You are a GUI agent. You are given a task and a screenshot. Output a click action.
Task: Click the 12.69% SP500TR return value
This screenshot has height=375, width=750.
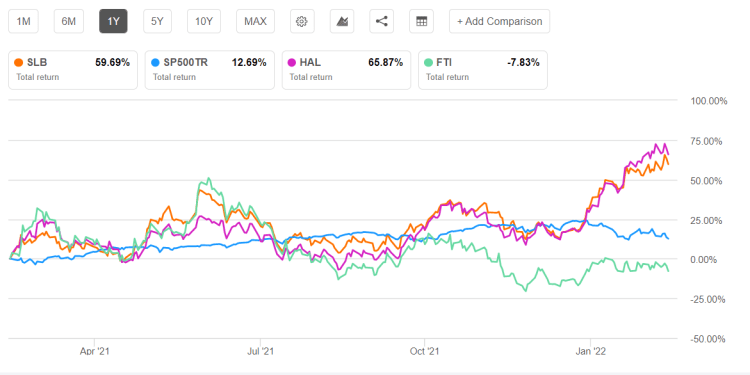(249, 63)
